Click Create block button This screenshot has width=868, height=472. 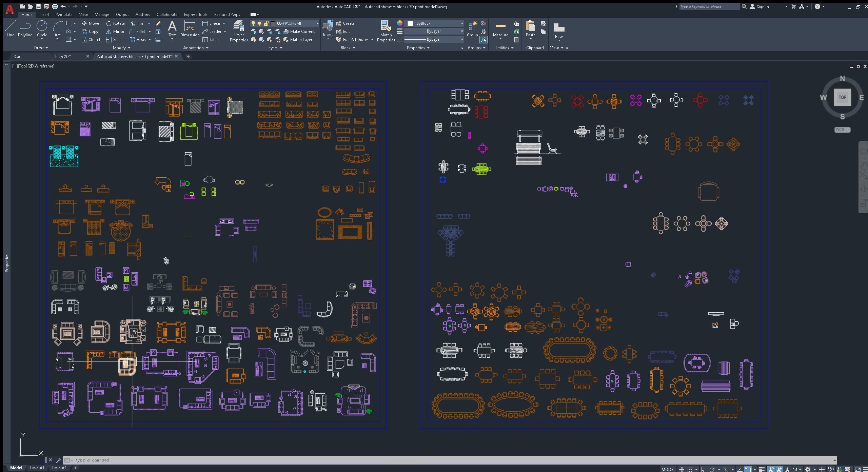[x=345, y=23]
